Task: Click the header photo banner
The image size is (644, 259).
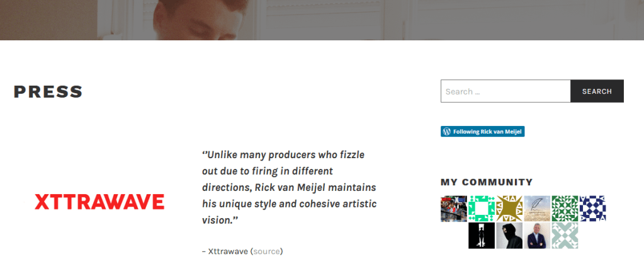Action: 322,20
